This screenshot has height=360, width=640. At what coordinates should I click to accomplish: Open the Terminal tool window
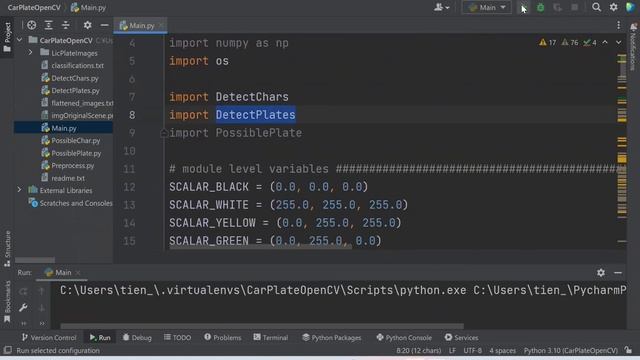coord(271,338)
